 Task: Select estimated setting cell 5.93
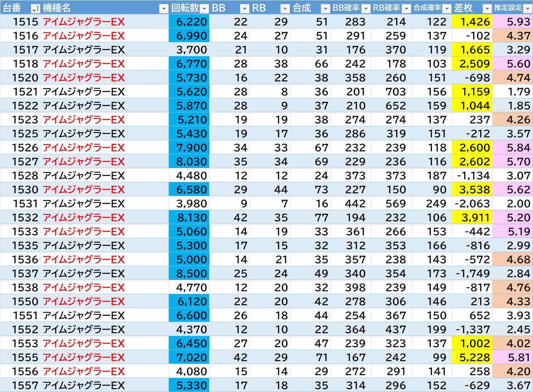[513, 22]
